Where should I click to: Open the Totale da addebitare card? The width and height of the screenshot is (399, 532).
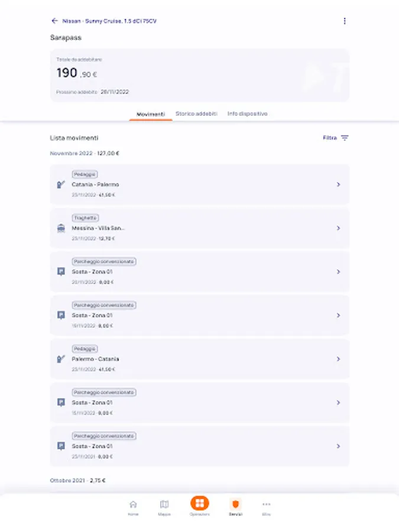[199, 75]
